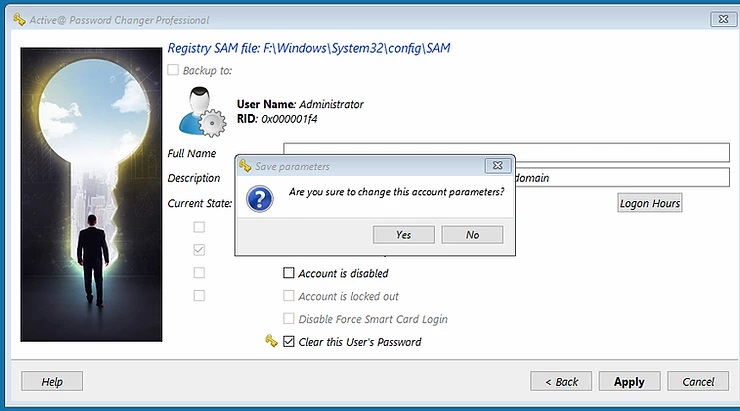Click the key icon in main window title

19,20
